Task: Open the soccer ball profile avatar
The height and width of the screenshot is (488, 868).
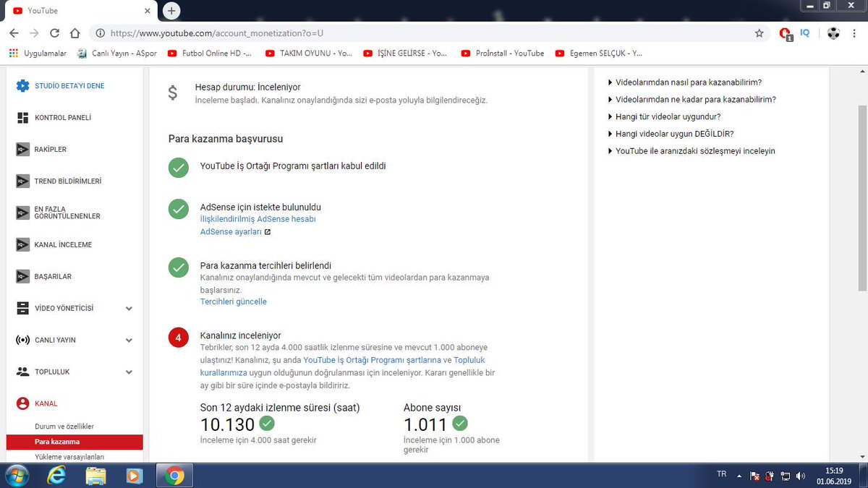Action: (x=834, y=33)
